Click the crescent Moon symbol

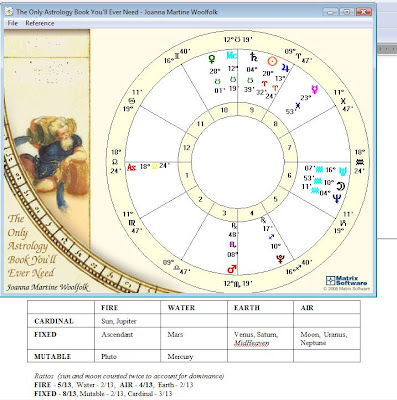(x=340, y=186)
